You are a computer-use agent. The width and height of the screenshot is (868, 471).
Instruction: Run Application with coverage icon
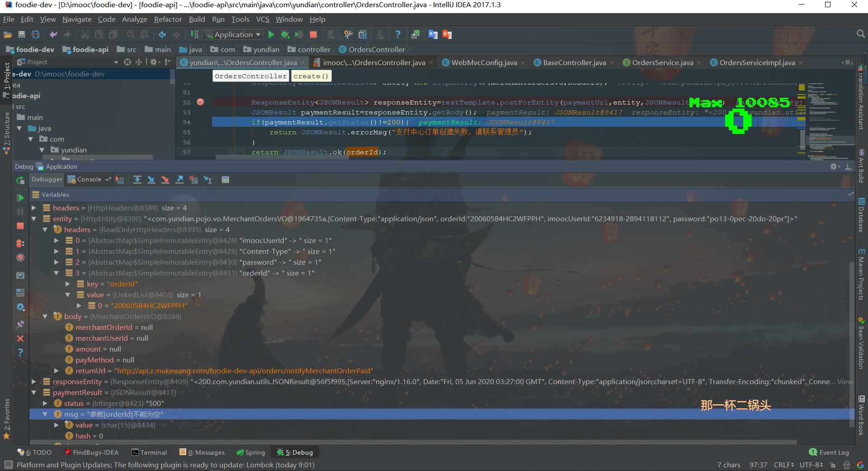coord(299,34)
